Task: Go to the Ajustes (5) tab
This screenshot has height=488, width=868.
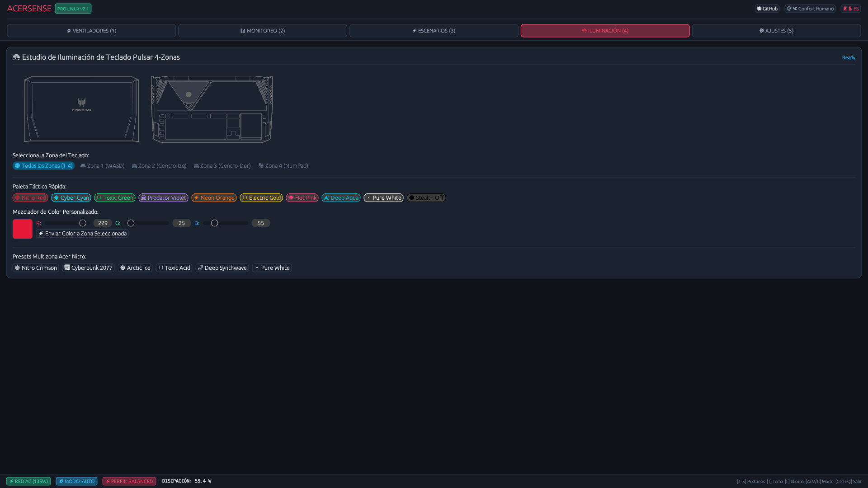Action: click(776, 31)
